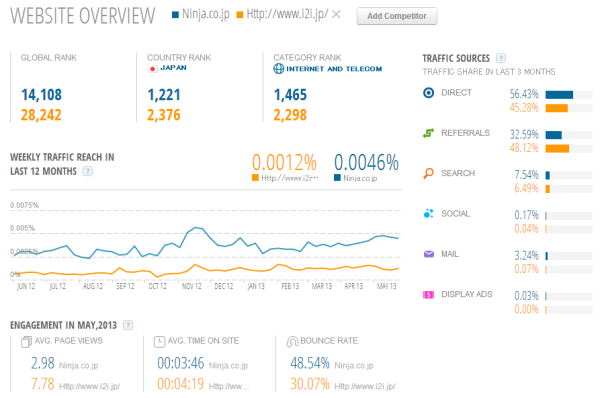The height and width of the screenshot is (398, 600).
Task: Click the MAY 13 axis label
Action: [386, 286]
